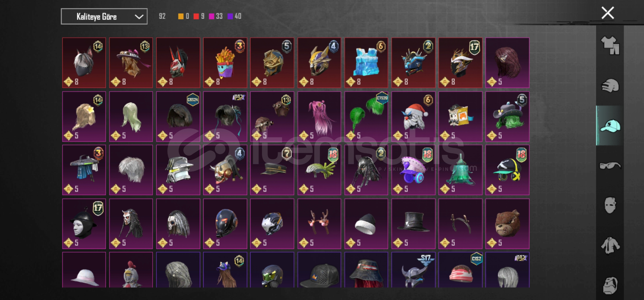Choose the angry bear head item
The image size is (644, 300).
tap(507, 224)
